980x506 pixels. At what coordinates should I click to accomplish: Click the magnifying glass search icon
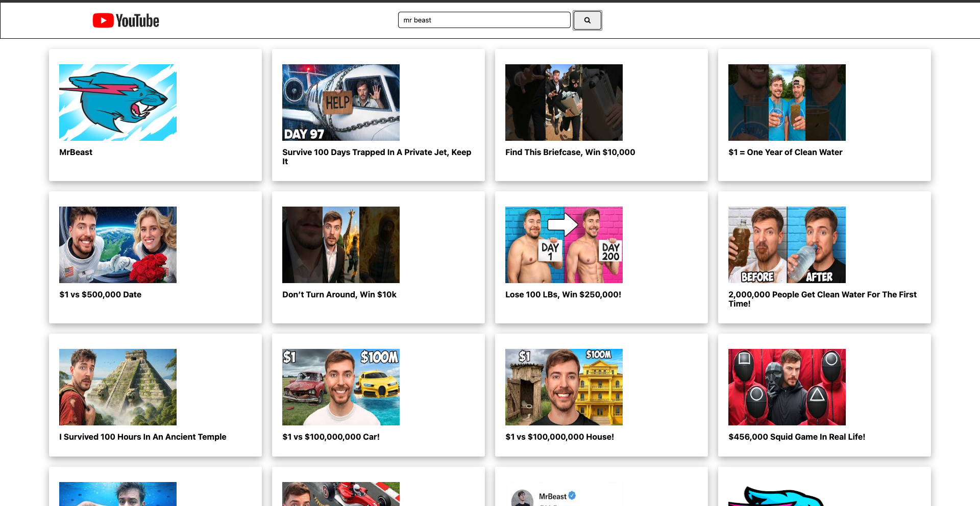click(x=587, y=20)
